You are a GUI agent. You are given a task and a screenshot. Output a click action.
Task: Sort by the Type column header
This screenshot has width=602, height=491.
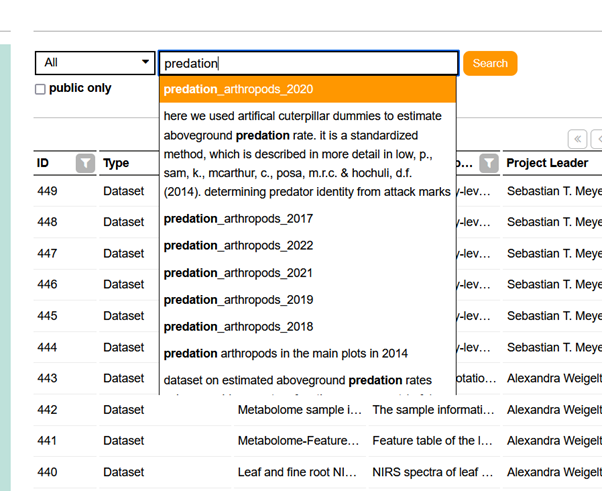point(116,163)
